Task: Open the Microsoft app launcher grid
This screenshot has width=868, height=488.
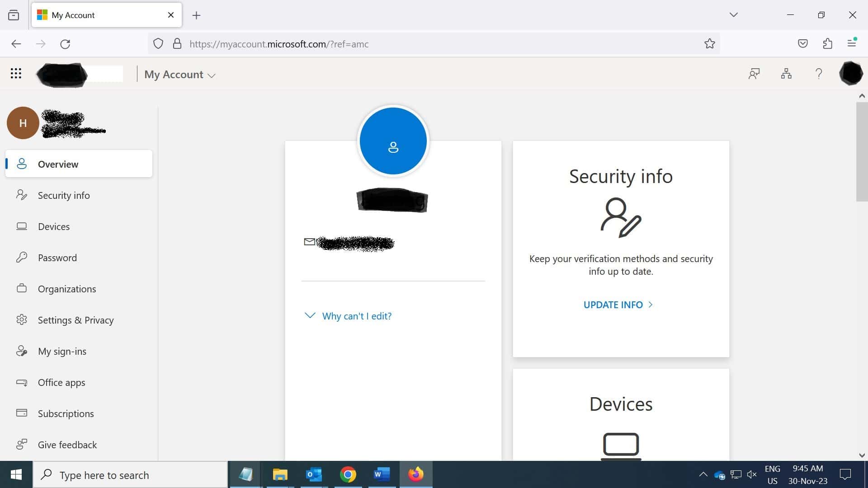Action: tap(16, 73)
